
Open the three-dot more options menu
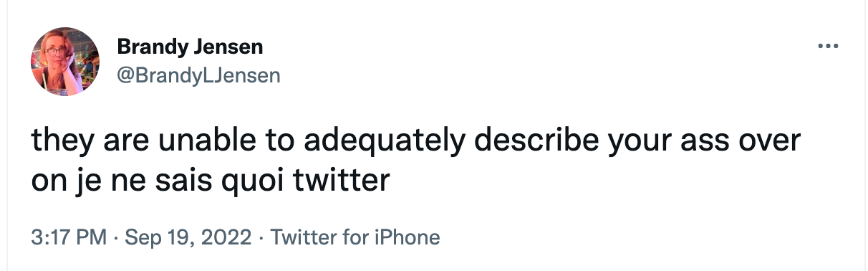point(827,48)
